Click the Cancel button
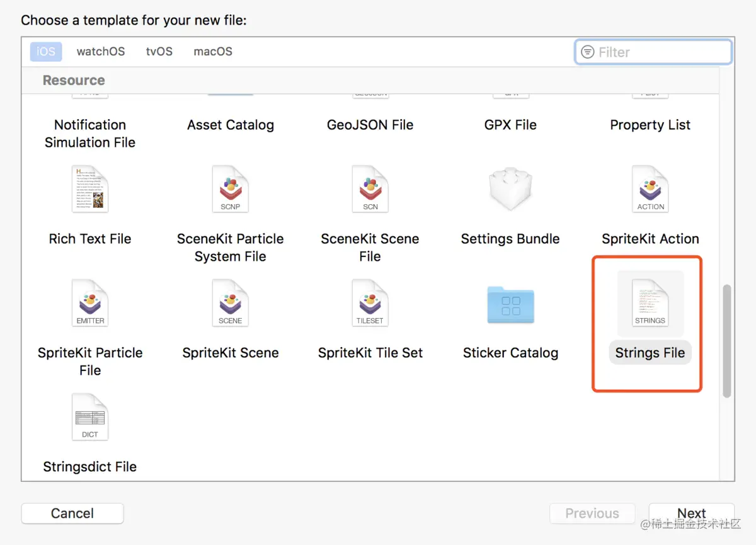 [x=72, y=513]
